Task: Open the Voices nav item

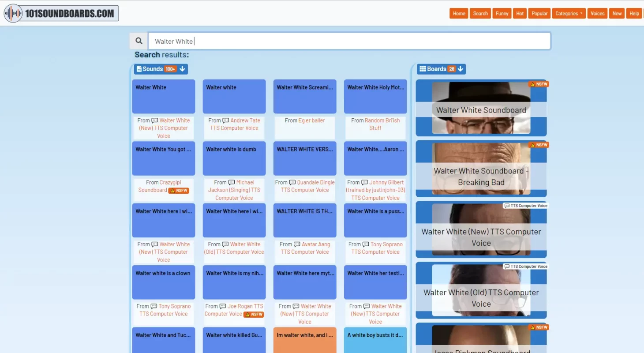Action: 598,13
